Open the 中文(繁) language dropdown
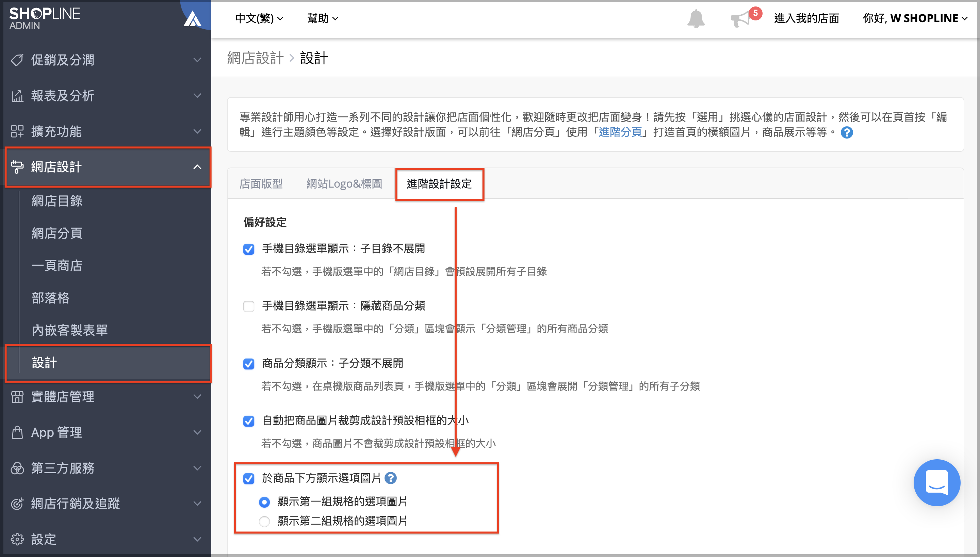The image size is (980, 557). point(259,18)
